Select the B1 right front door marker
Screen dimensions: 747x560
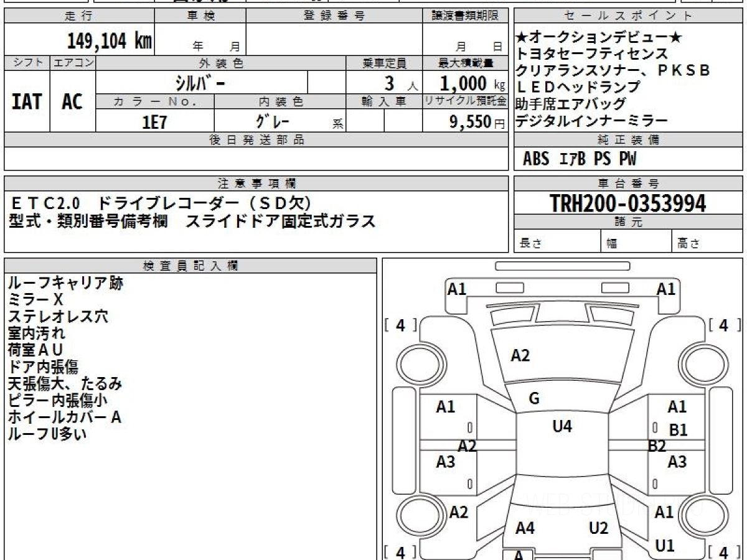[x=678, y=429]
